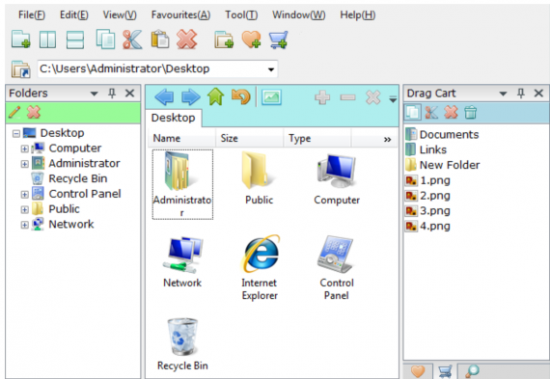Add to favourites with the heart icon

(x=251, y=39)
